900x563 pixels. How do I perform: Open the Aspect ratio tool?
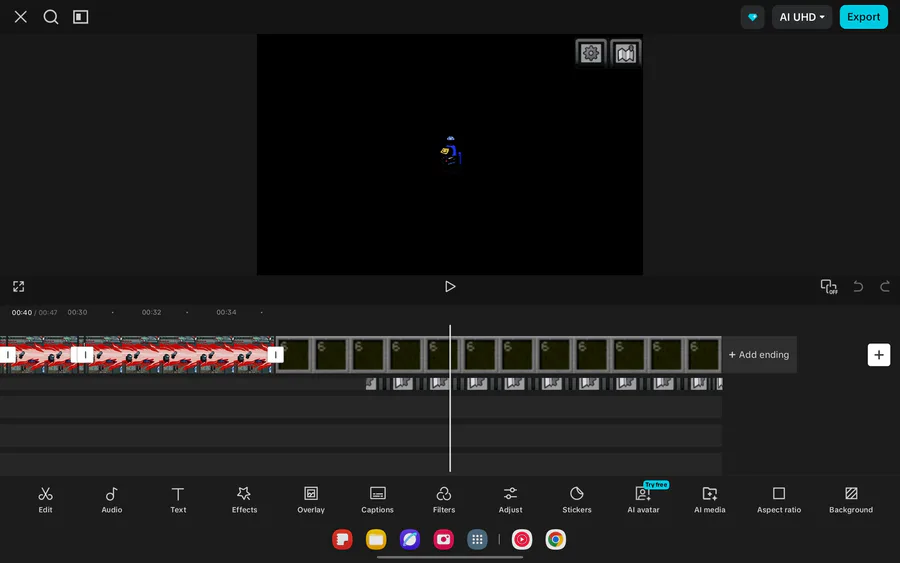click(779, 500)
